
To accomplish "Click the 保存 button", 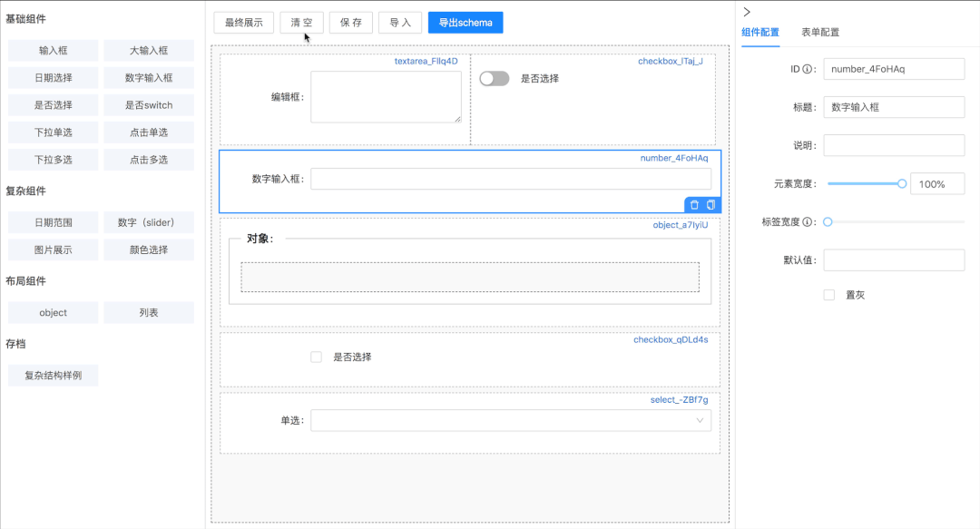I will tap(350, 22).
